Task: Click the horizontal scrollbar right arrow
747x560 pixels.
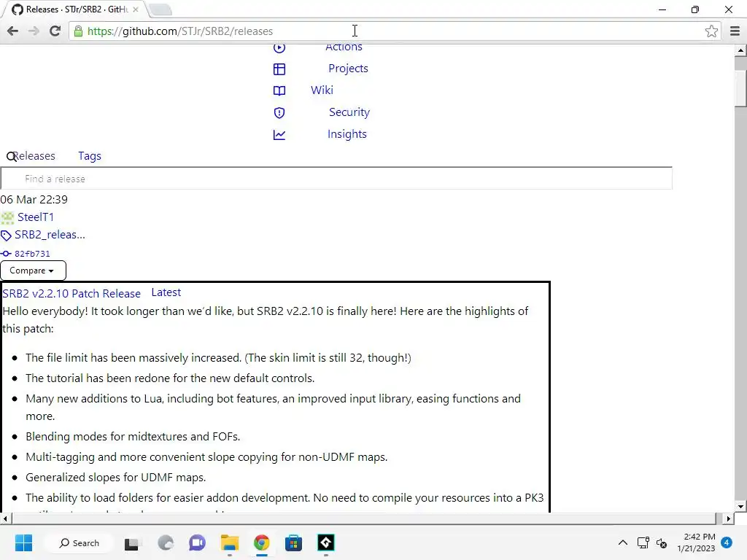Action: 729,518
